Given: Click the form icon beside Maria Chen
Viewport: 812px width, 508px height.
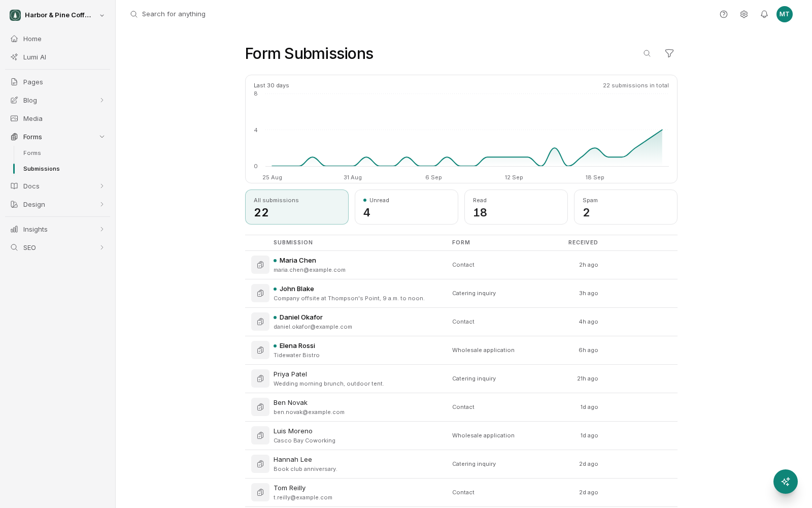Looking at the screenshot, I should (x=260, y=265).
